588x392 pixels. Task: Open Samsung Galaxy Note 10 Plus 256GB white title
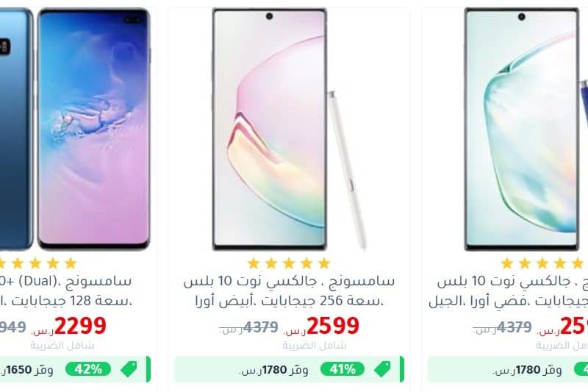point(289,291)
